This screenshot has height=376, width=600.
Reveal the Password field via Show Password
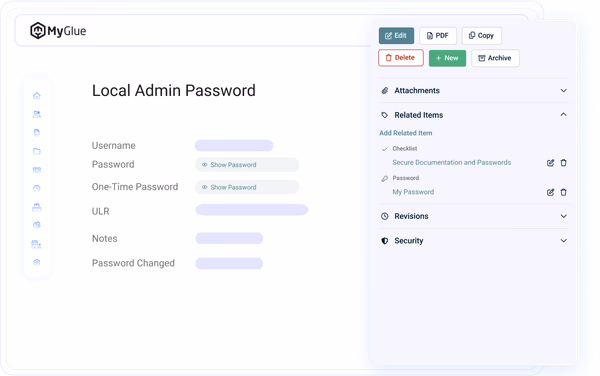pos(247,165)
